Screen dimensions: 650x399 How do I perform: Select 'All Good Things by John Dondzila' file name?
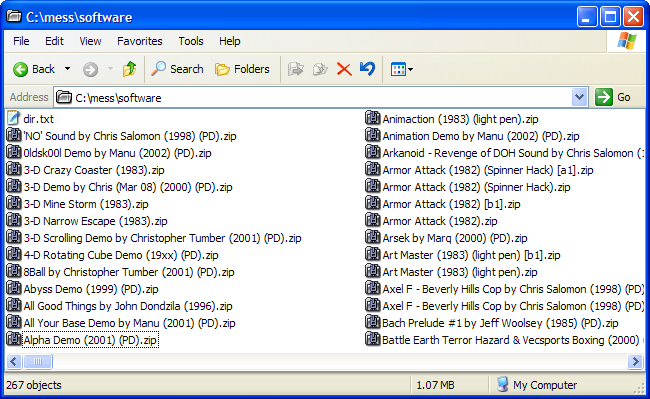tap(128, 306)
